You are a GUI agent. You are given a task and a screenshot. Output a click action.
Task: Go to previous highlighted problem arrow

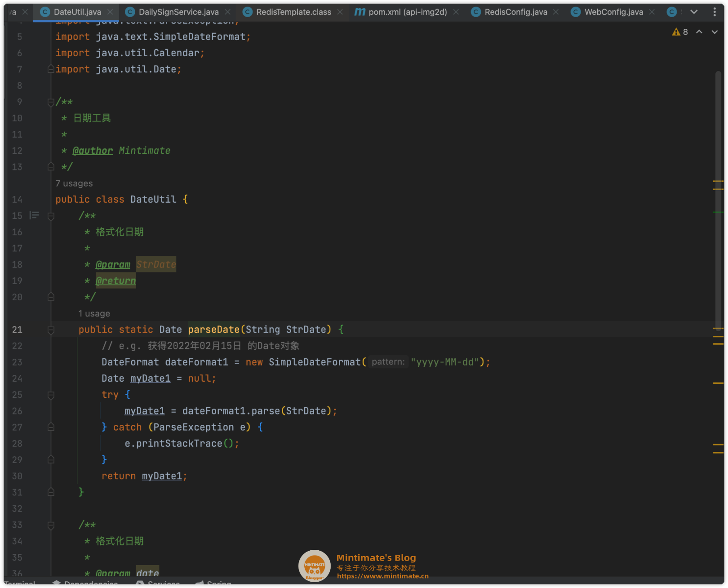coord(699,32)
